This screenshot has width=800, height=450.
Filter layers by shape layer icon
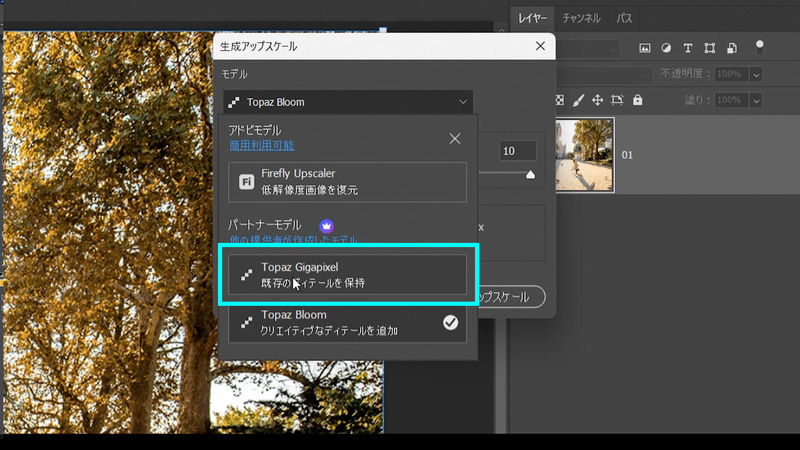pyautogui.click(x=709, y=48)
